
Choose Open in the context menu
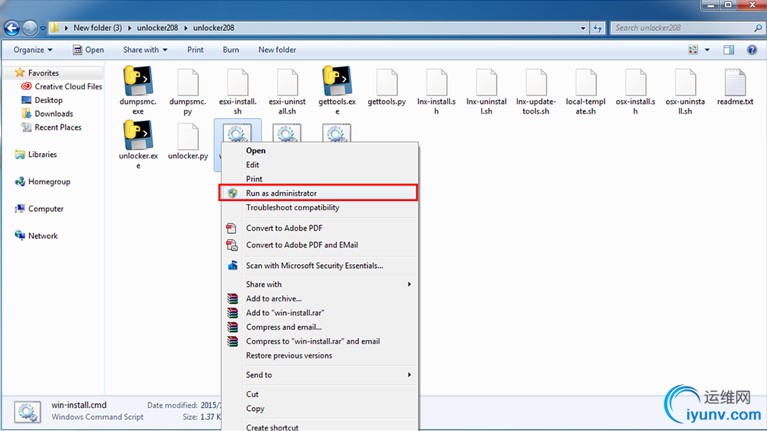[x=319, y=151]
